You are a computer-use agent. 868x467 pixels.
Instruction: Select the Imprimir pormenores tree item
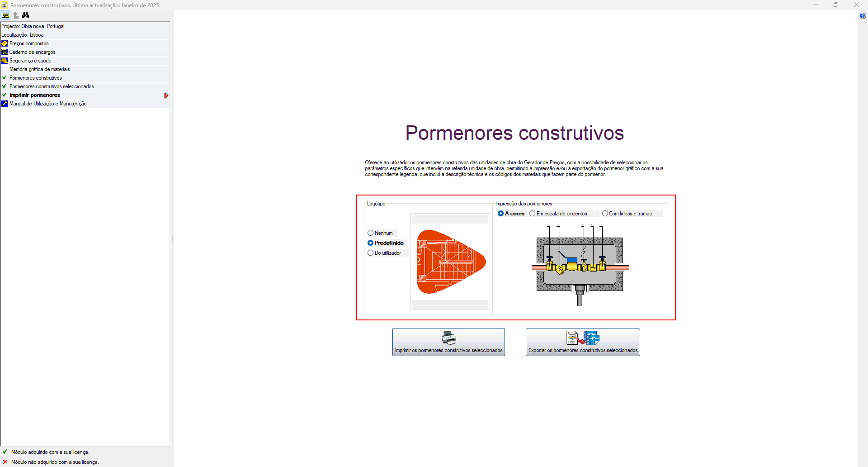coord(85,95)
